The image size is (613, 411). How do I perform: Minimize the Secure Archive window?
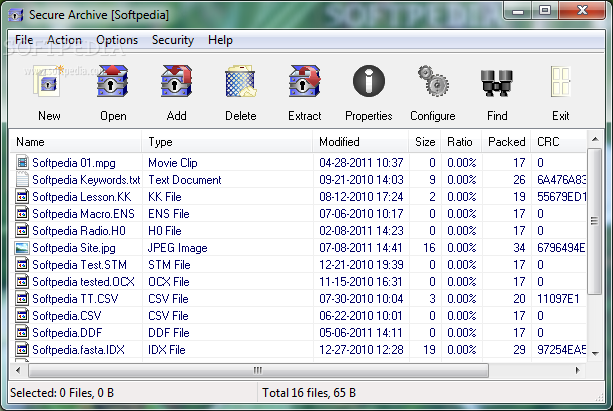[518, 11]
